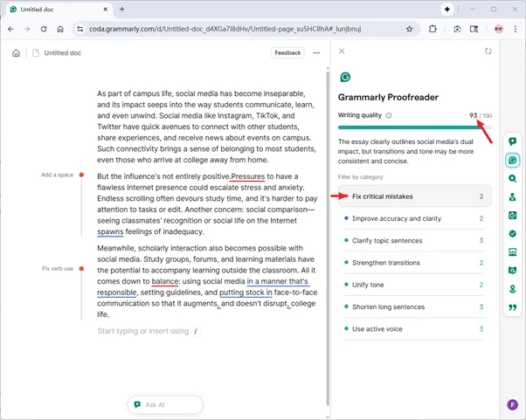The image size is (526, 420).
Task: Click the quotation marks citation icon
Action: pos(513,307)
